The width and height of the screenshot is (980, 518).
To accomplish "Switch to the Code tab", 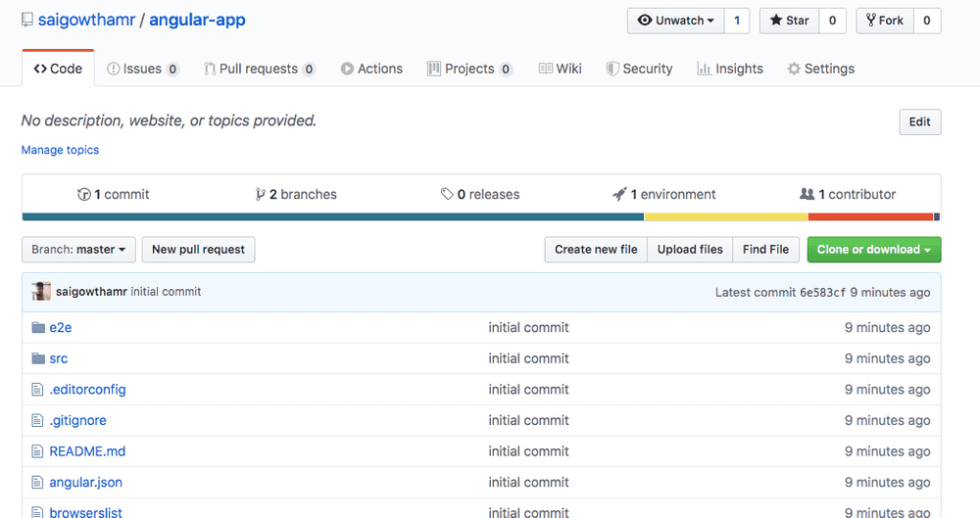I will coord(58,69).
